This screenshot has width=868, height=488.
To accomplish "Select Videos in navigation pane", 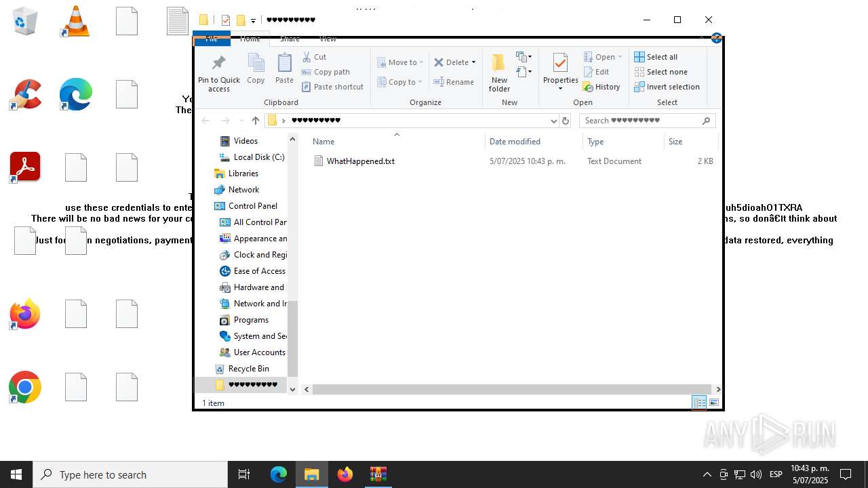I will [245, 141].
